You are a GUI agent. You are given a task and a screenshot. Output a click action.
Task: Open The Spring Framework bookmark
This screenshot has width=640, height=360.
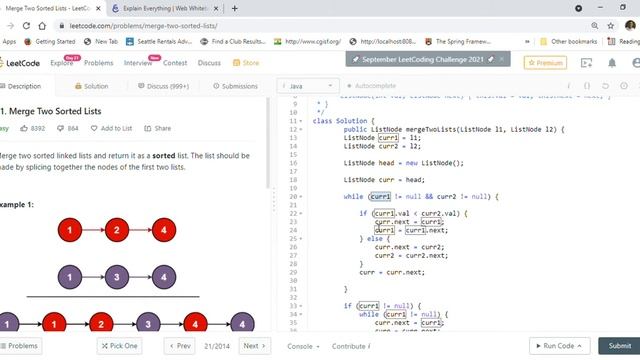coord(458,42)
